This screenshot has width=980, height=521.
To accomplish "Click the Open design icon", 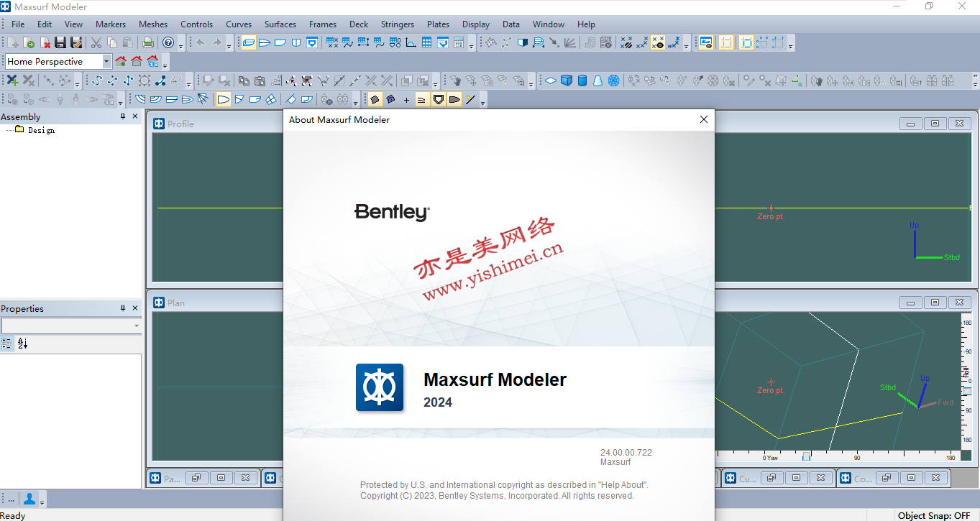I will pyautogui.click(x=29, y=42).
